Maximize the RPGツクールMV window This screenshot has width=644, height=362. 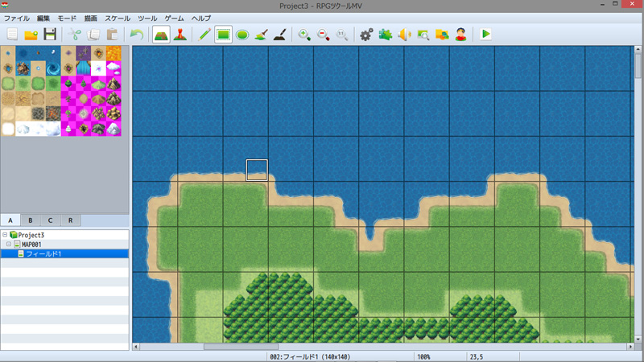click(615, 4)
